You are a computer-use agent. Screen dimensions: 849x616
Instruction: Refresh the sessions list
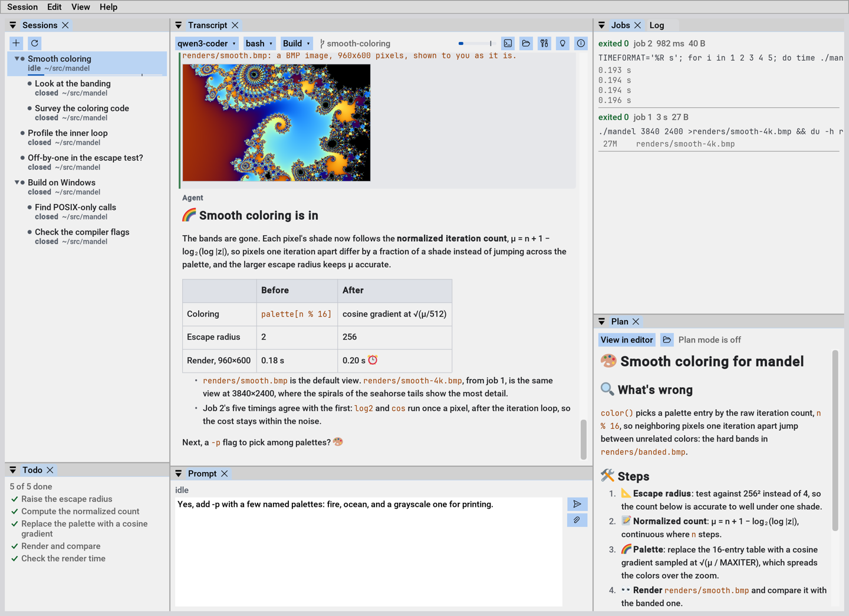coord(35,43)
